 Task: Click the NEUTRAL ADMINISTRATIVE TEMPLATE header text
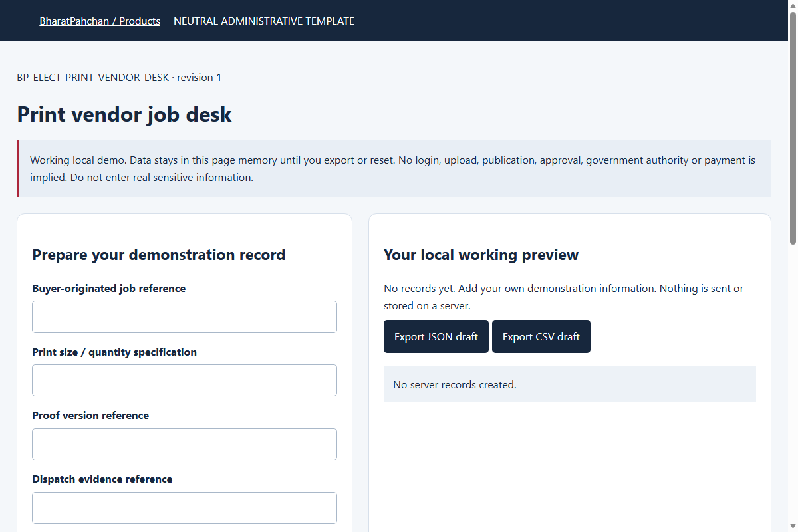[x=264, y=21]
